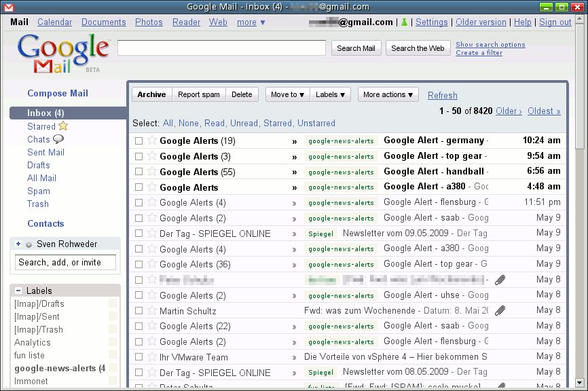Open the Move to dropdown

(x=288, y=95)
